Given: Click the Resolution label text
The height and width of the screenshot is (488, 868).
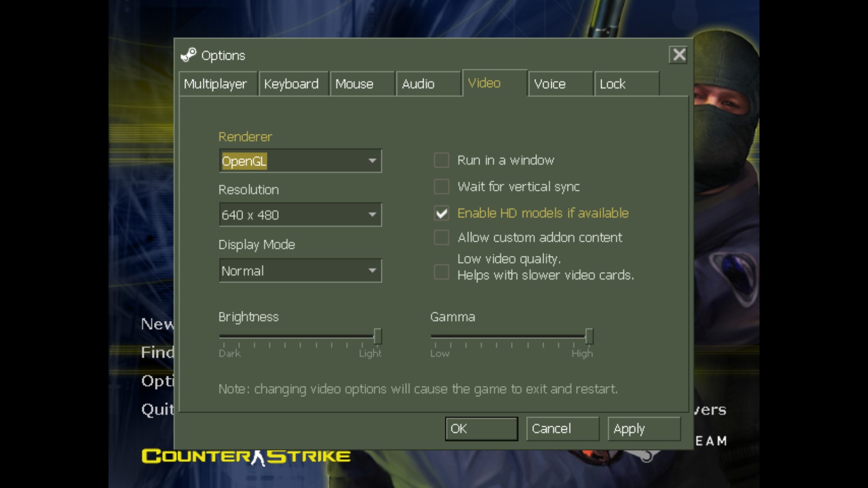Looking at the screenshot, I should coord(248,190).
